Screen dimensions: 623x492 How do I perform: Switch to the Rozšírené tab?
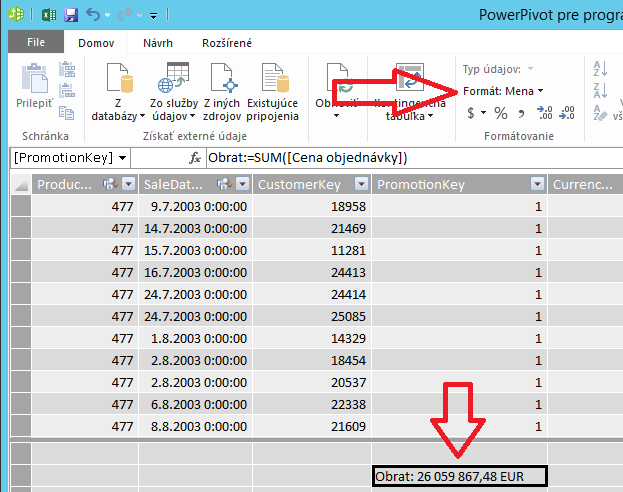[x=227, y=43]
